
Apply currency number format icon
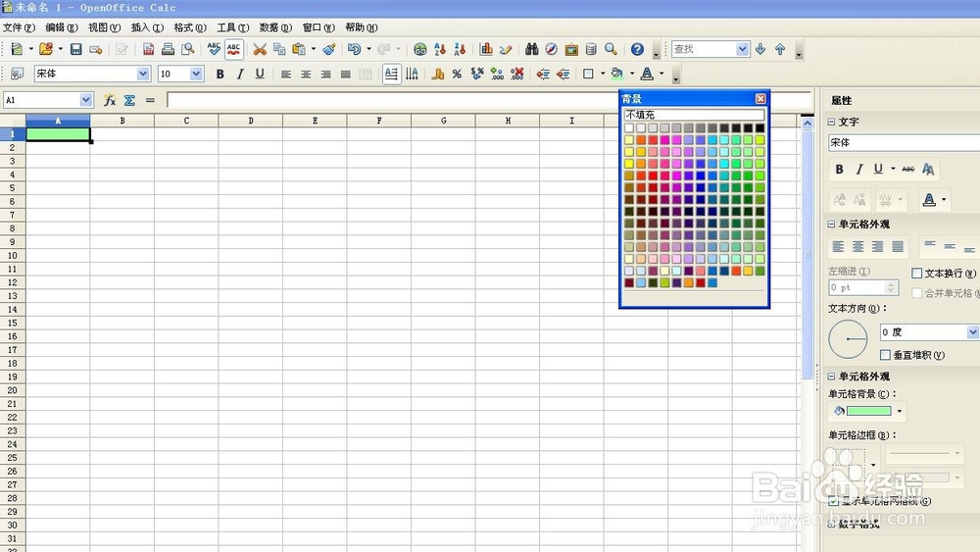(x=437, y=74)
